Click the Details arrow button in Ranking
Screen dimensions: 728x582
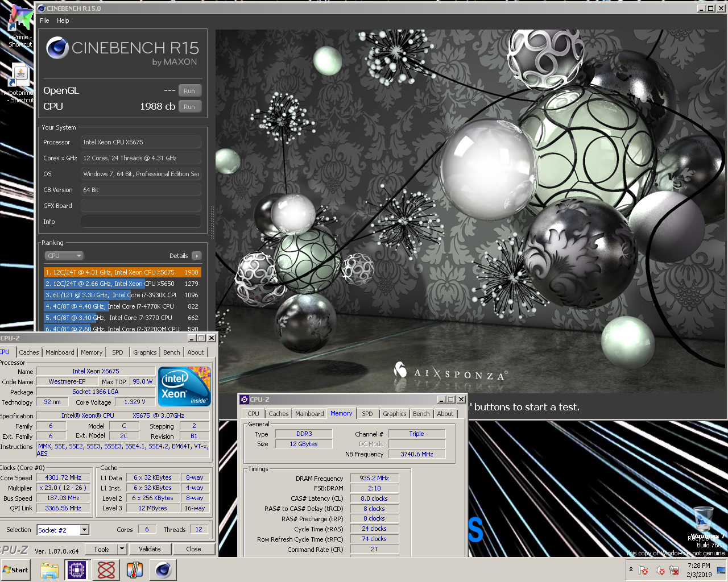(x=197, y=256)
